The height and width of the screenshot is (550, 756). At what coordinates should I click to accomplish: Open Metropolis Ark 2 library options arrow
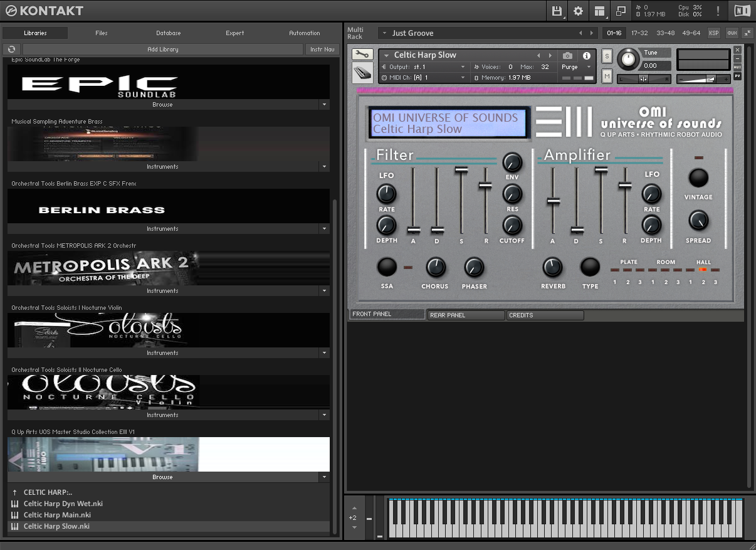click(324, 291)
